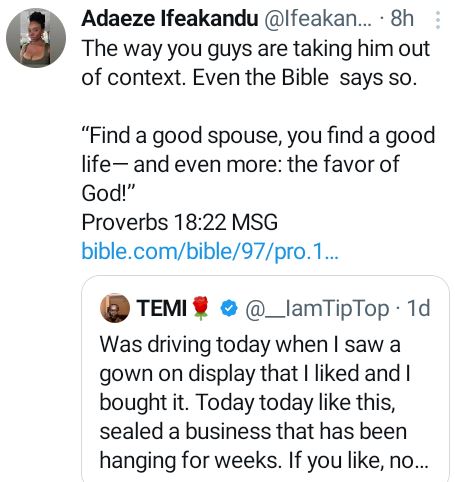Click the TEMI display name
Image resolution: width=455 pixels, height=482 pixels.
click(161, 308)
